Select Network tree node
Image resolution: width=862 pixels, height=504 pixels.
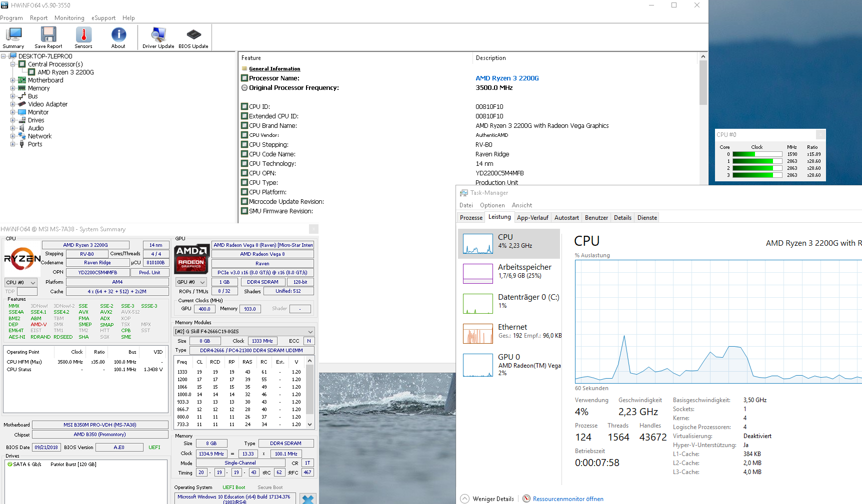pyautogui.click(x=40, y=136)
